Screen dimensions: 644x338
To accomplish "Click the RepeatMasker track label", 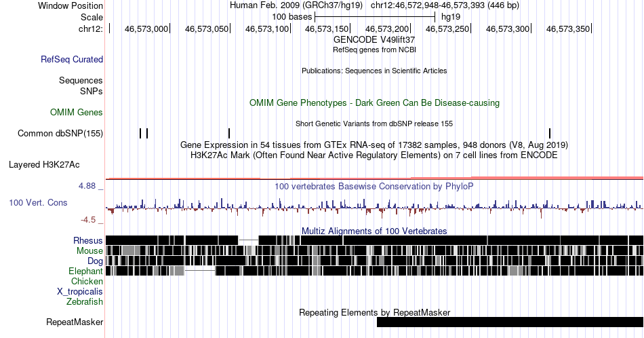I will [x=75, y=322].
